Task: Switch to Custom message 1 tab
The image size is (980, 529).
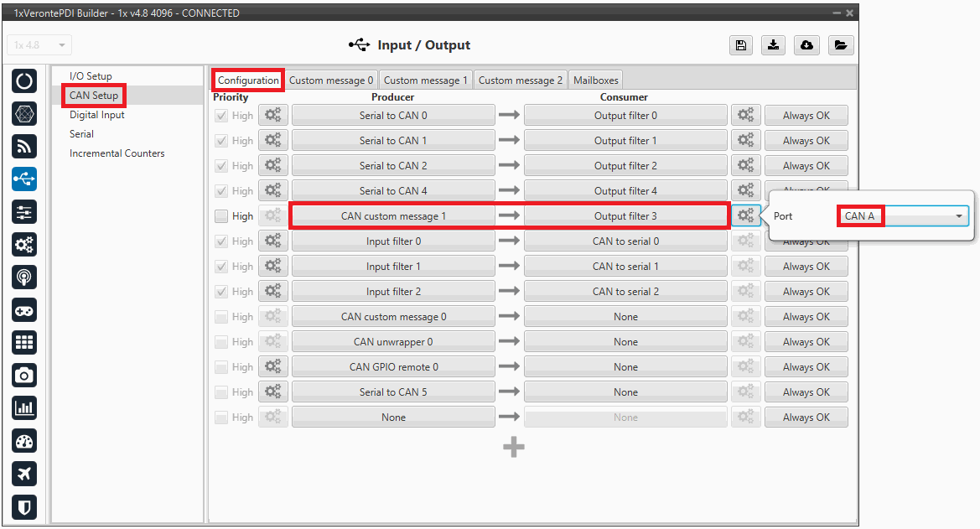Action: coord(426,80)
